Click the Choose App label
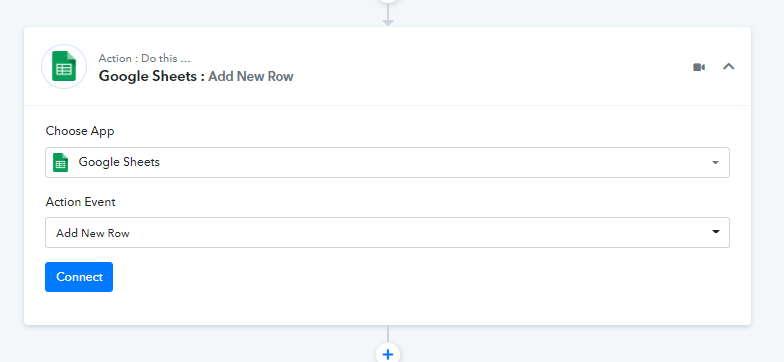This screenshot has width=784, height=362. coord(80,131)
